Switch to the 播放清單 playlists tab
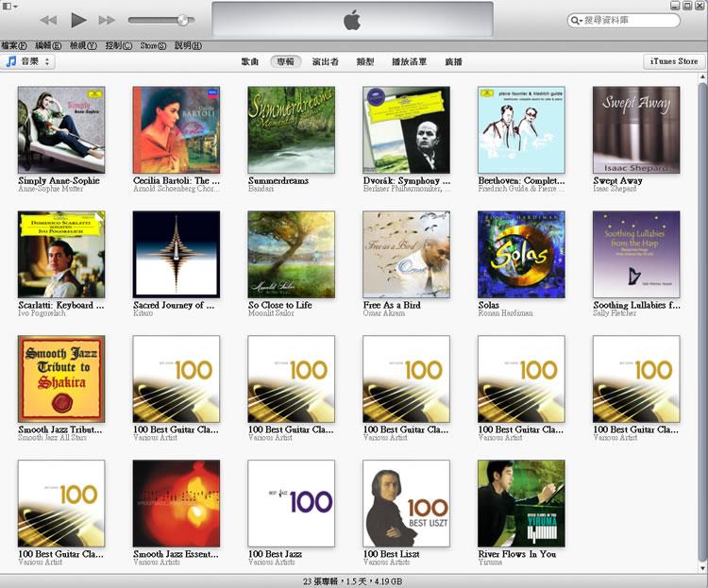This screenshot has width=708, height=588. click(409, 62)
